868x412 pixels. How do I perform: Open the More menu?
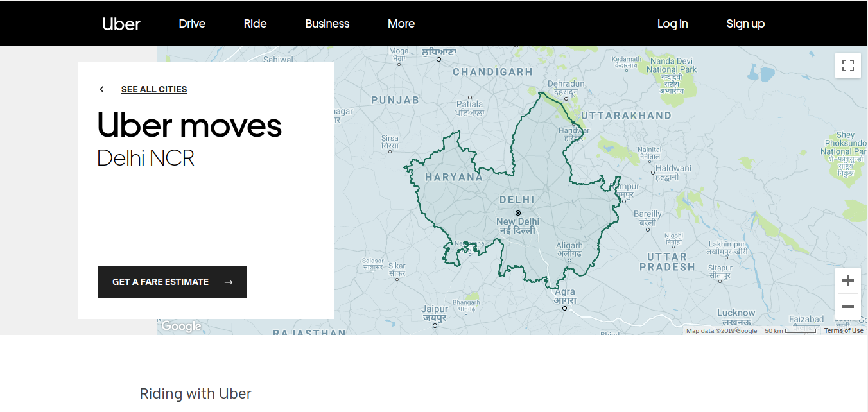click(x=401, y=24)
